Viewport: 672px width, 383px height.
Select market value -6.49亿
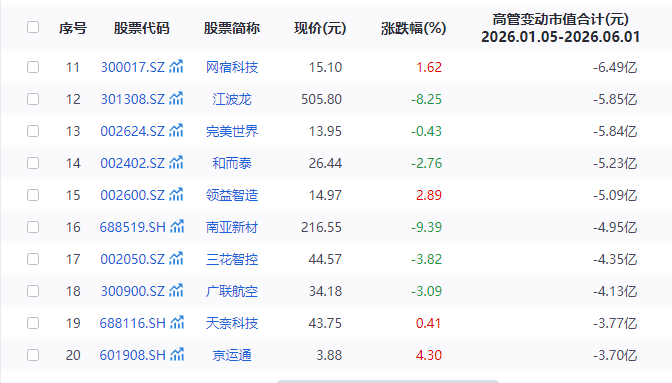615,67
